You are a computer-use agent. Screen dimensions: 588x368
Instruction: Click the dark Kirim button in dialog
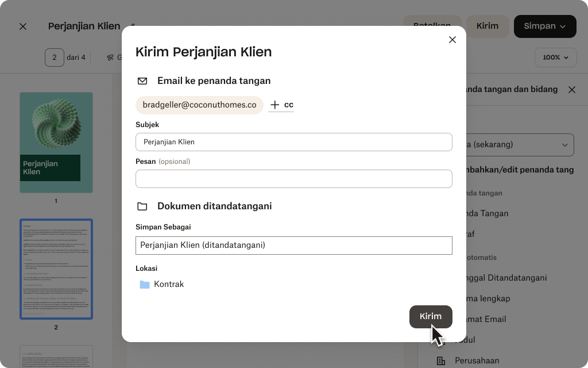click(x=431, y=317)
